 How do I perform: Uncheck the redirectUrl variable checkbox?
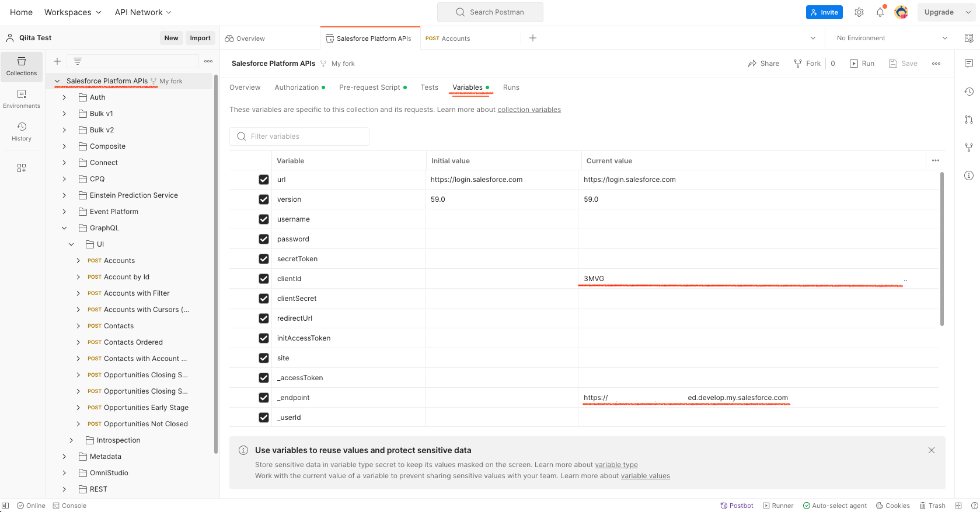264,318
